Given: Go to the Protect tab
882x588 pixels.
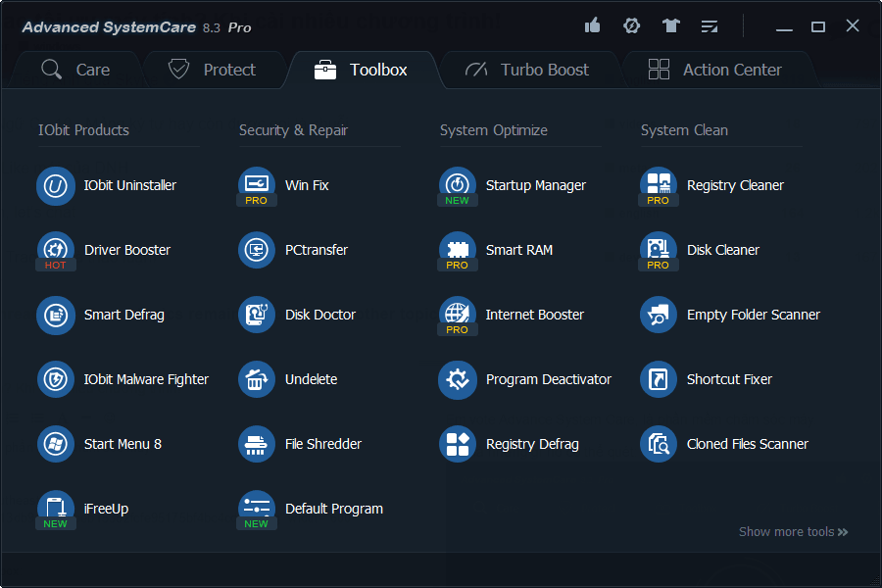Looking at the screenshot, I should coord(212,70).
